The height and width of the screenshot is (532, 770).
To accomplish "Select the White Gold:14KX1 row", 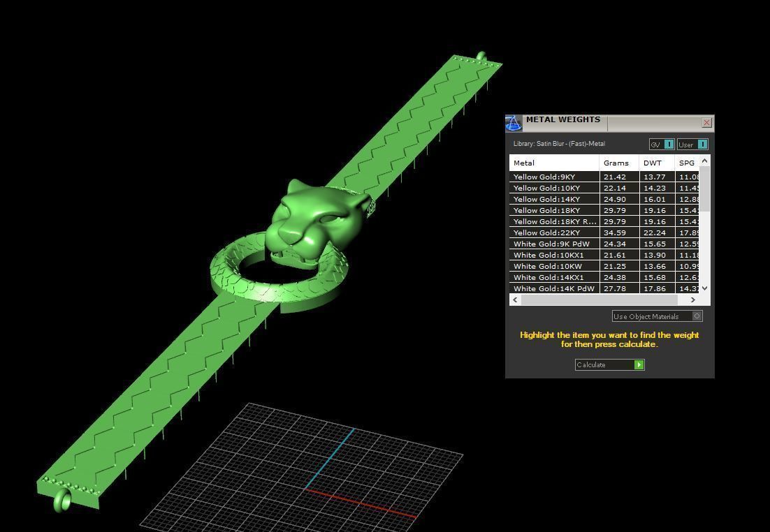I will coord(604,277).
